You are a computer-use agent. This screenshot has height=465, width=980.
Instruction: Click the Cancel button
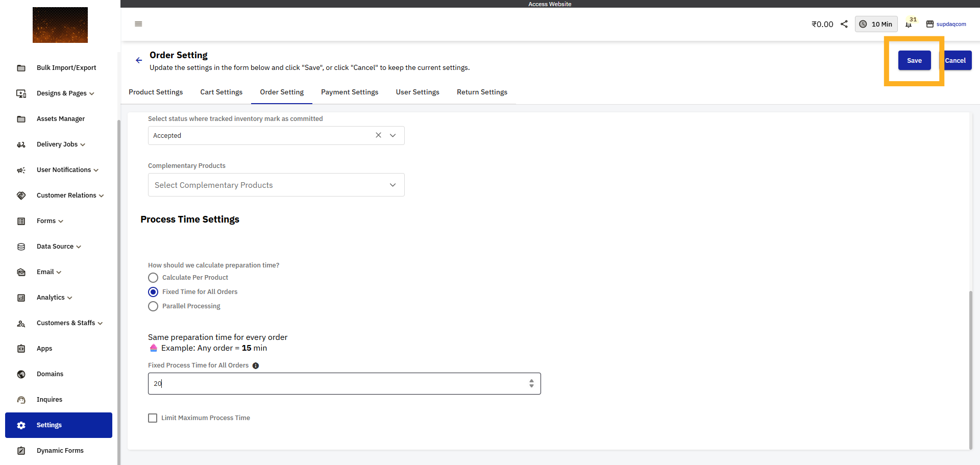957,60
